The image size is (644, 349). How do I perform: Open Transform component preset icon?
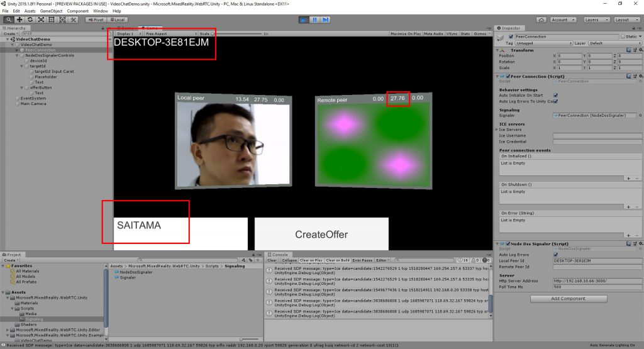point(635,50)
